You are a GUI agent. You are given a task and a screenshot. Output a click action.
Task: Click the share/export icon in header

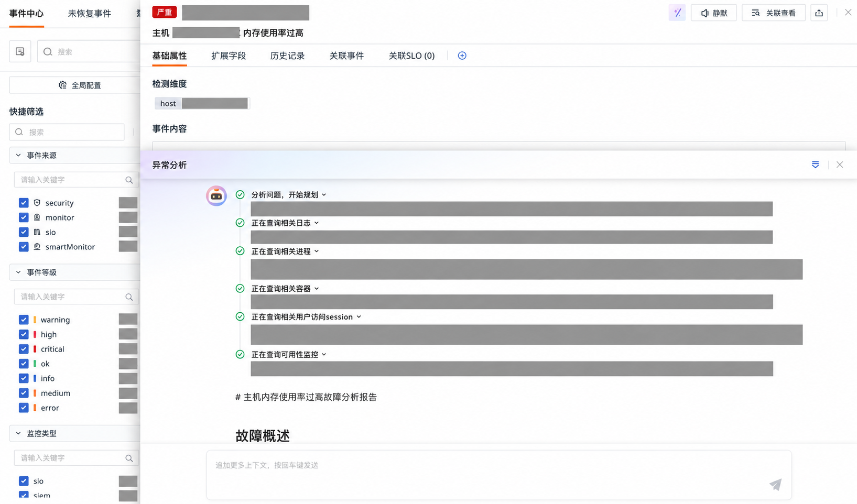[819, 13]
